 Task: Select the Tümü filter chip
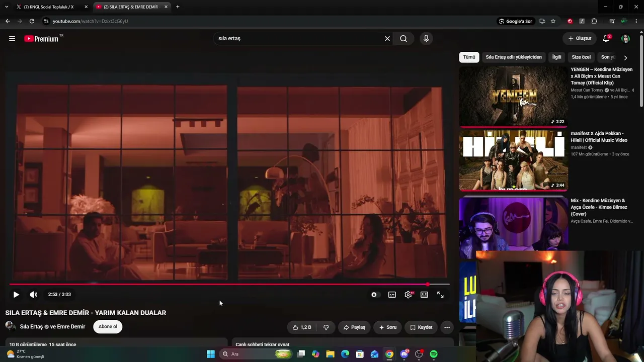[469, 57]
